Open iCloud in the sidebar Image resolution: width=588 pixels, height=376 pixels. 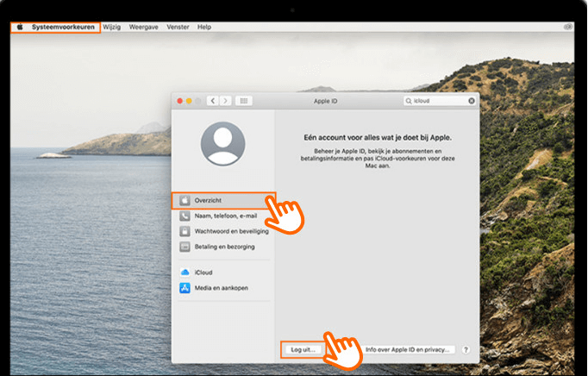223,273
